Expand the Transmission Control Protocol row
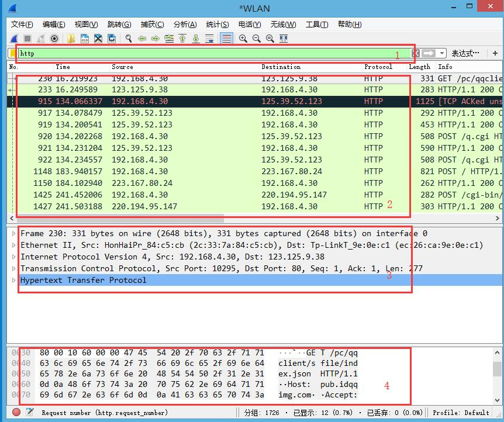 13,268
